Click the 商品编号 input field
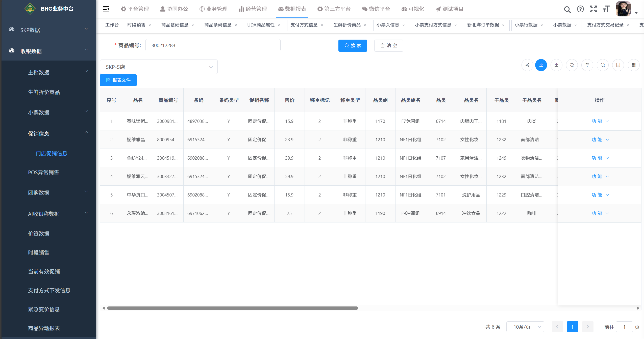Screen dimensions: 644x339 [x=213, y=45]
